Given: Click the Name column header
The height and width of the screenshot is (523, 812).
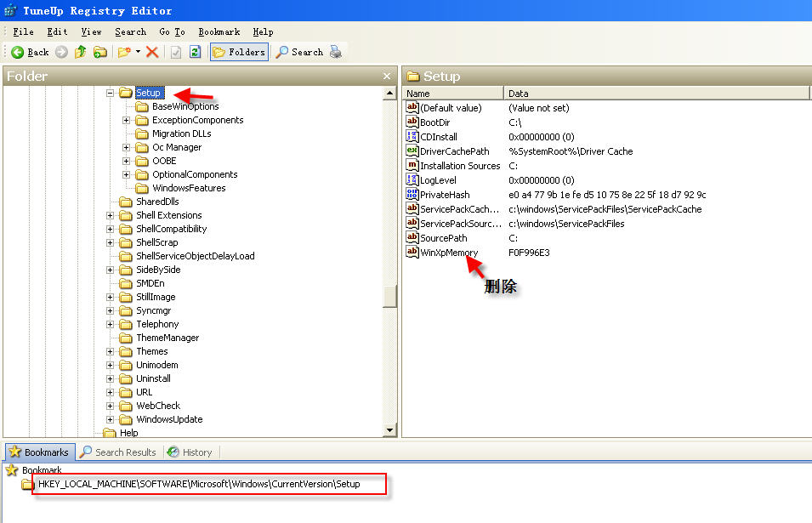Looking at the screenshot, I should pos(453,94).
